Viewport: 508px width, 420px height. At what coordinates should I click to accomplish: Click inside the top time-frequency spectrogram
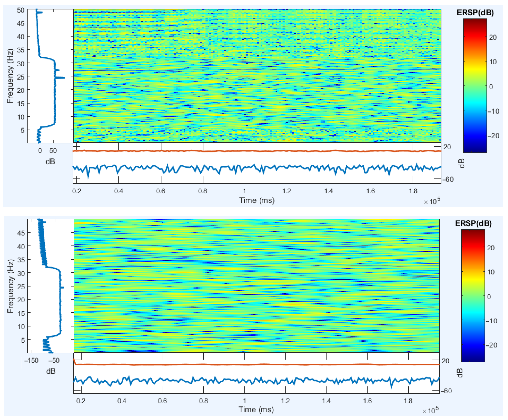(257, 76)
